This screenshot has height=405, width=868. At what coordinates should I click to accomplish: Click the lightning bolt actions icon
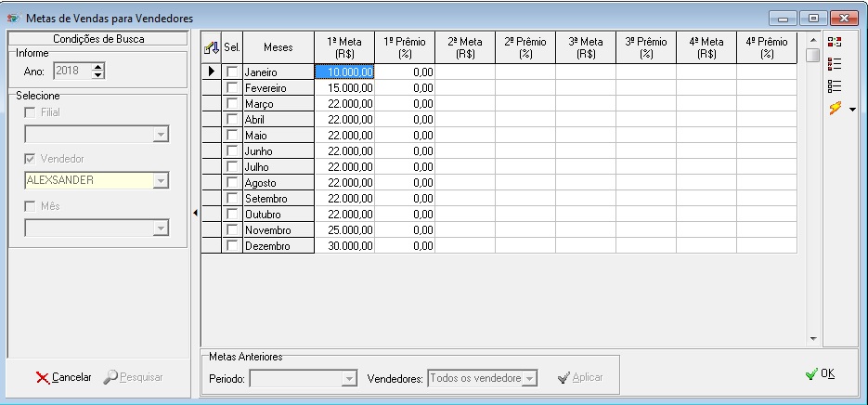point(836,108)
